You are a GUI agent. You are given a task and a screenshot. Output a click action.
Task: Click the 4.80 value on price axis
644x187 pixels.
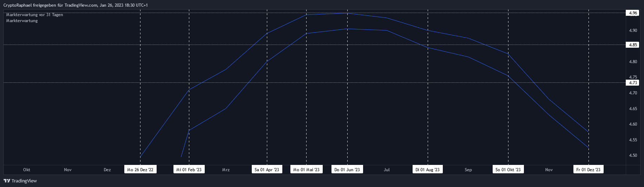click(633, 62)
